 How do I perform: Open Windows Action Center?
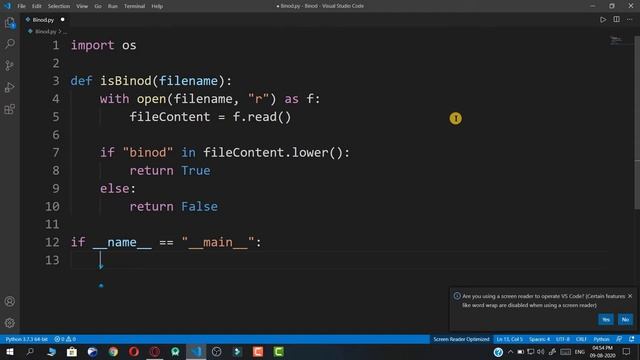coord(627,352)
